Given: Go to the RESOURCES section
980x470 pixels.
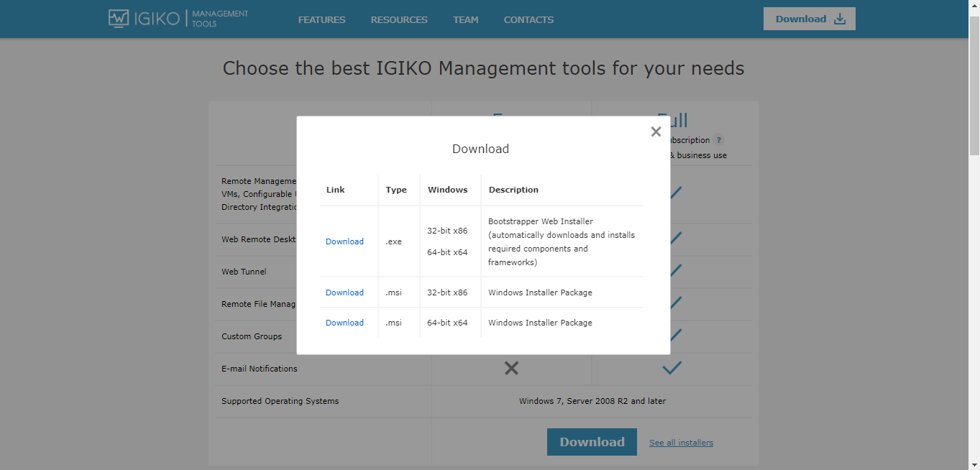Looking at the screenshot, I should tap(399, 19).
